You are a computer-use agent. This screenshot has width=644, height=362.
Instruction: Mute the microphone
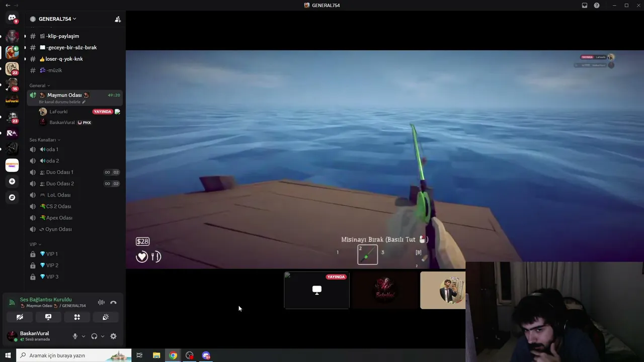(x=75, y=336)
